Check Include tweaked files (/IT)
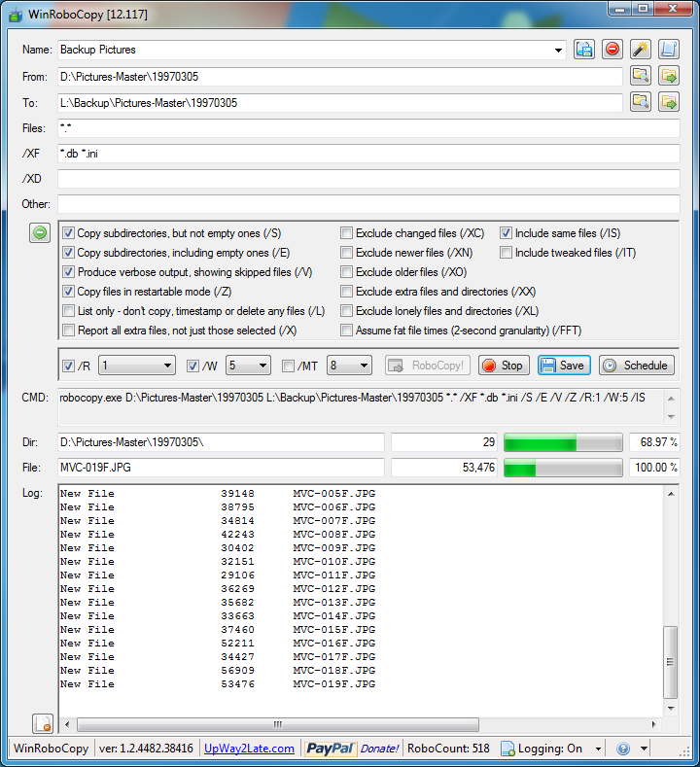700x767 pixels. (x=506, y=253)
